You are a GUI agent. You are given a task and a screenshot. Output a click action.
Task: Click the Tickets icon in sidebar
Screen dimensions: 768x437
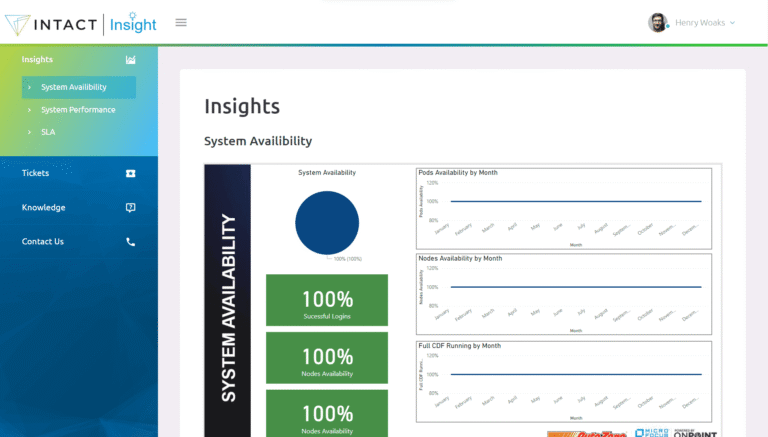click(x=130, y=173)
